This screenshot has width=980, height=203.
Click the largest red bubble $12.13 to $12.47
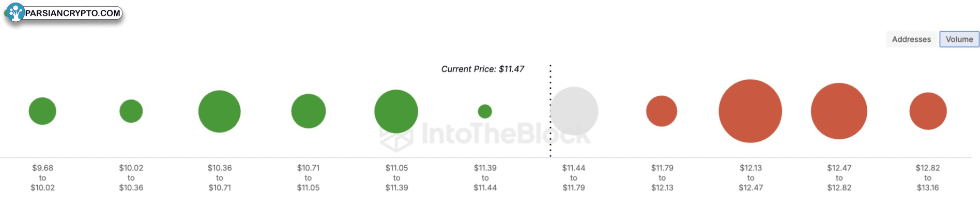click(x=751, y=111)
